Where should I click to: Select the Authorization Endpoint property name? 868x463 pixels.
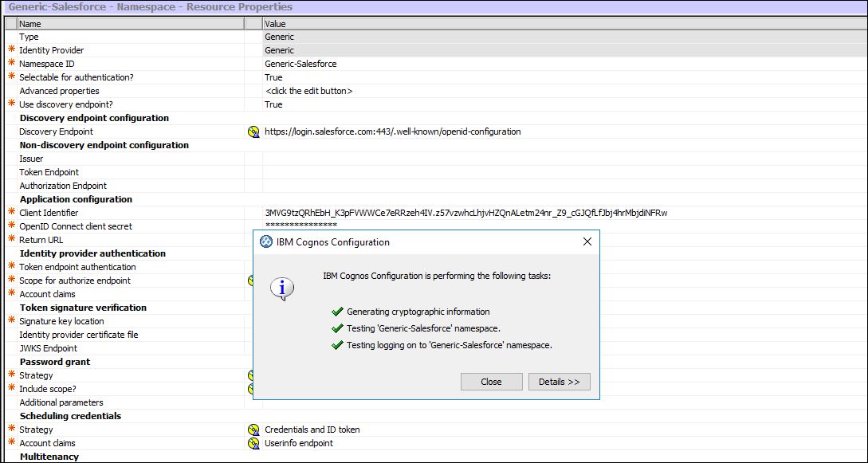63,186
